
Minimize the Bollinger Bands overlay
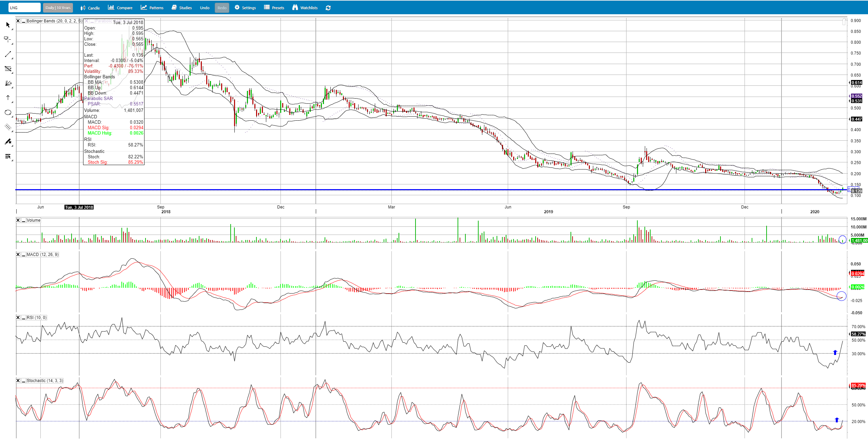tap(23, 21)
